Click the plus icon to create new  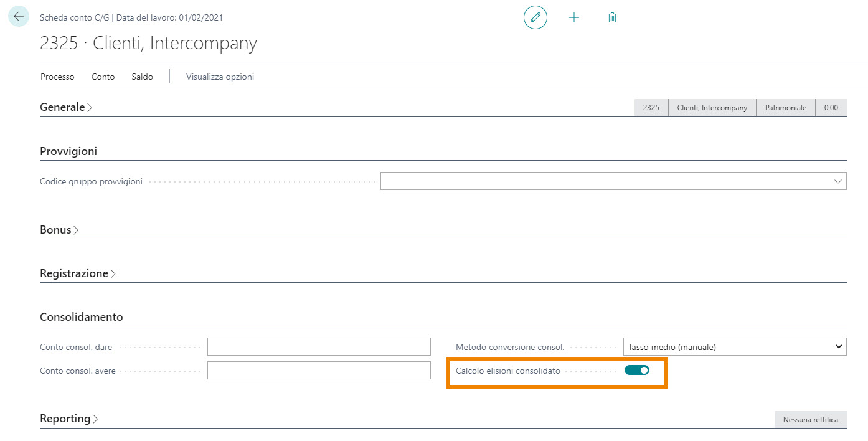point(574,17)
